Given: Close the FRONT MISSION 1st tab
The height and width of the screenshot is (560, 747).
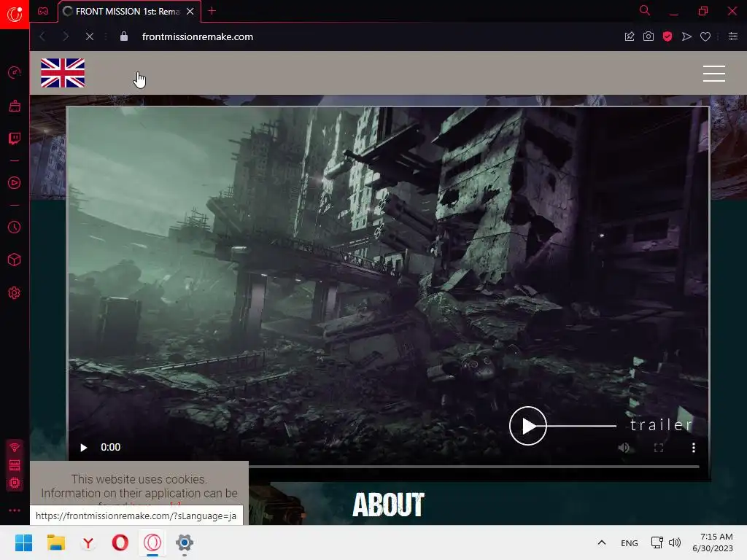Looking at the screenshot, I should 190,11.
